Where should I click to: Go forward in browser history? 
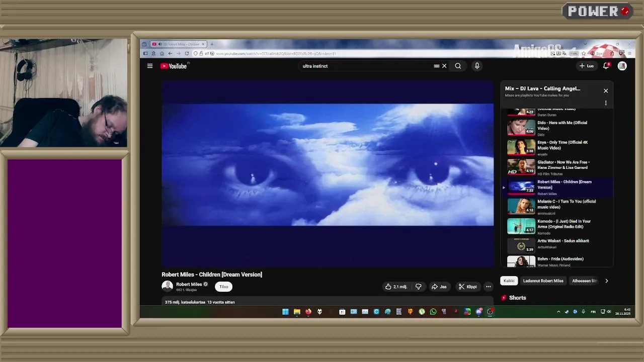tap(179, 53)
